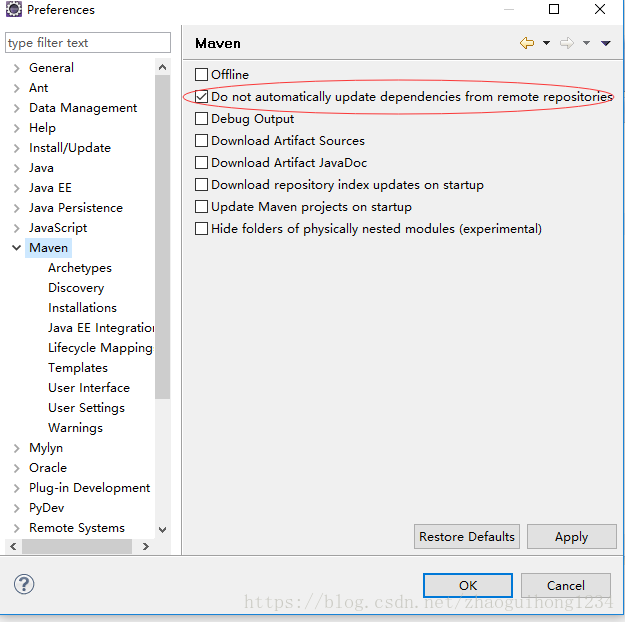Enable the Offline checkbox
Screen dimensions: 625x622
pyautogui.click(x=201, y=75)
